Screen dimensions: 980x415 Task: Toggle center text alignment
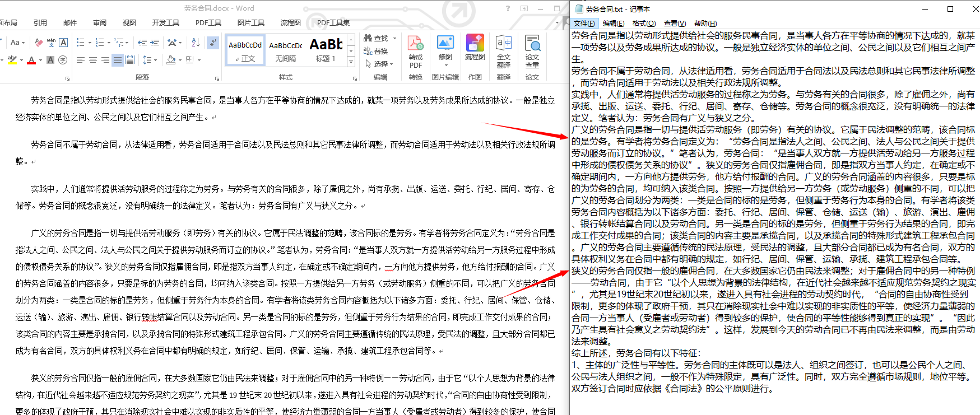pyautogui.click(x=93, y=60)
